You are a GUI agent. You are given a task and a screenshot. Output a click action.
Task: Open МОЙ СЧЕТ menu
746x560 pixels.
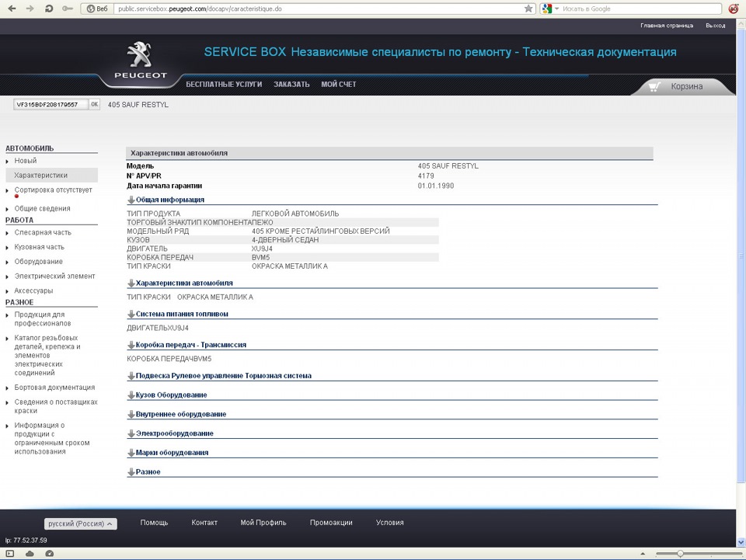pyautogui.click(x=338, y=84)
